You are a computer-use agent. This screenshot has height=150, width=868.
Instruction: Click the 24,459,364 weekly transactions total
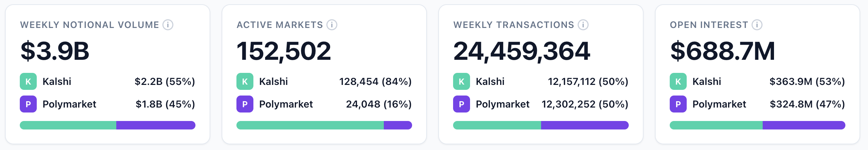[x=522, y=51]
